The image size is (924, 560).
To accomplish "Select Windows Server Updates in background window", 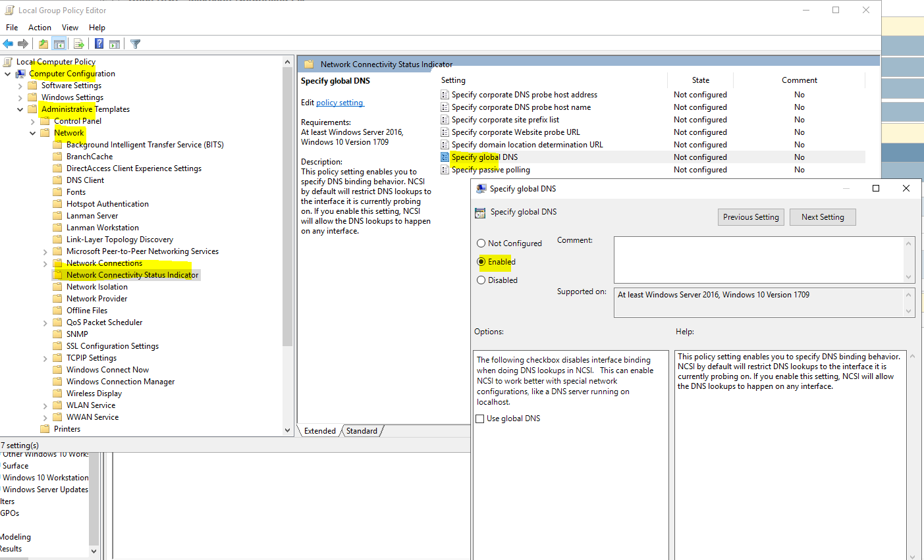I will pyautogui.click(x=45, y=490).
